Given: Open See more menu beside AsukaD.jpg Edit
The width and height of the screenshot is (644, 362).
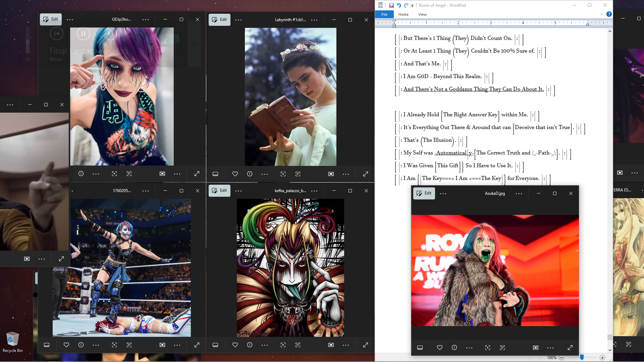Looking at the screenshot, I should coord(443,193).
